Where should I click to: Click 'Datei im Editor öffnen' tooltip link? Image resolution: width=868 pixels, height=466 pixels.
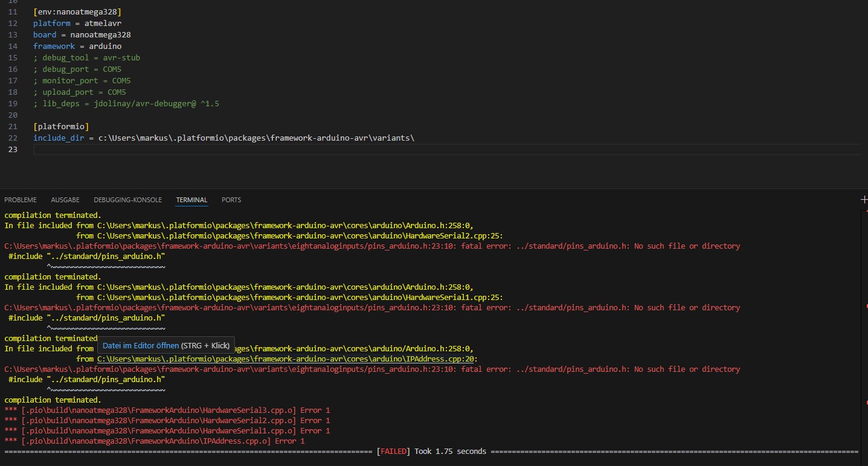pos(140,346)
